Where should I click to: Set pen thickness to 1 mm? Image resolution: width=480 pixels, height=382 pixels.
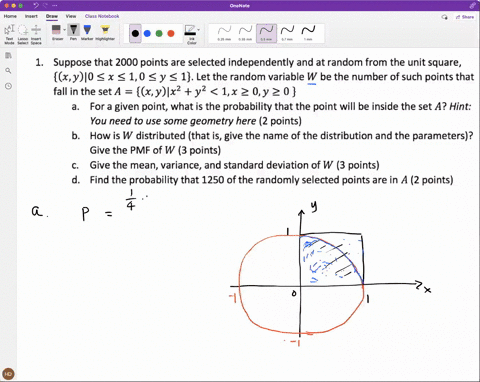(x=308, y=33)
